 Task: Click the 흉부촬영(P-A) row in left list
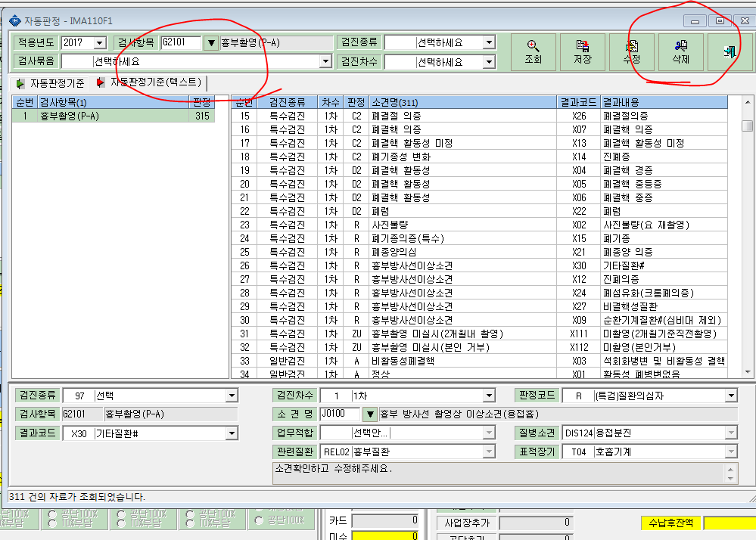pyautogui.click(x=114, y=116)
